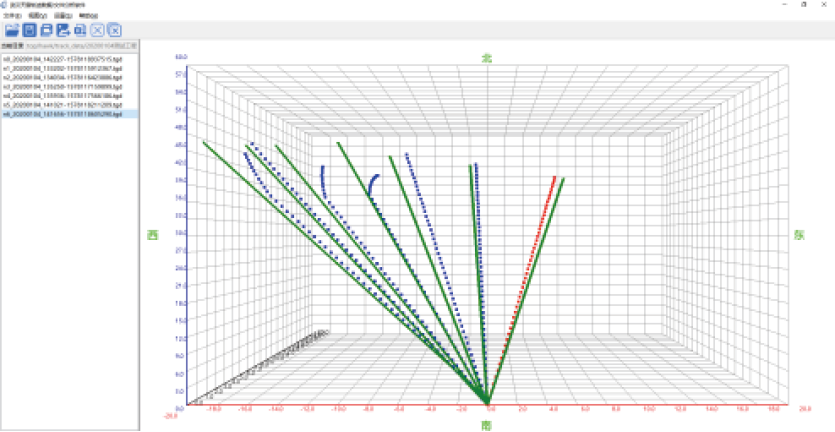Click the stacked floppy disks save-all icon
The width and height of the screenshot is (835, 432).
click(46, 30)
